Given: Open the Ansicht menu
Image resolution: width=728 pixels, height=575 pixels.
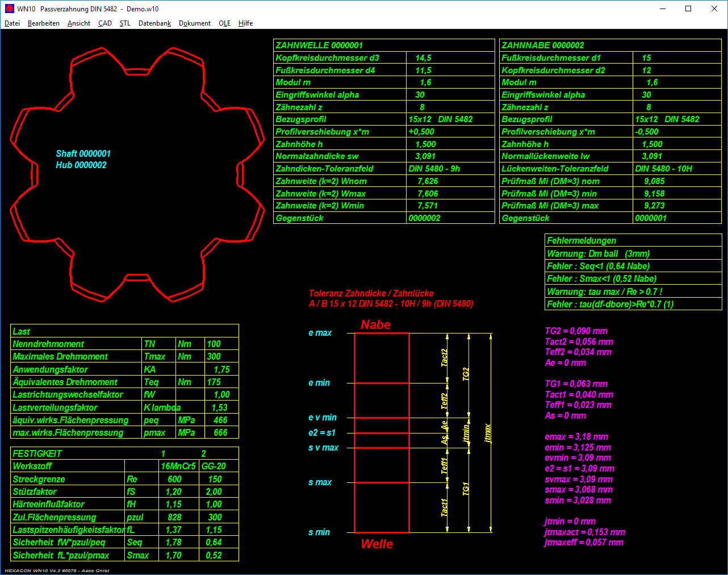Looking at the screenshot, I should pos(79,23).
